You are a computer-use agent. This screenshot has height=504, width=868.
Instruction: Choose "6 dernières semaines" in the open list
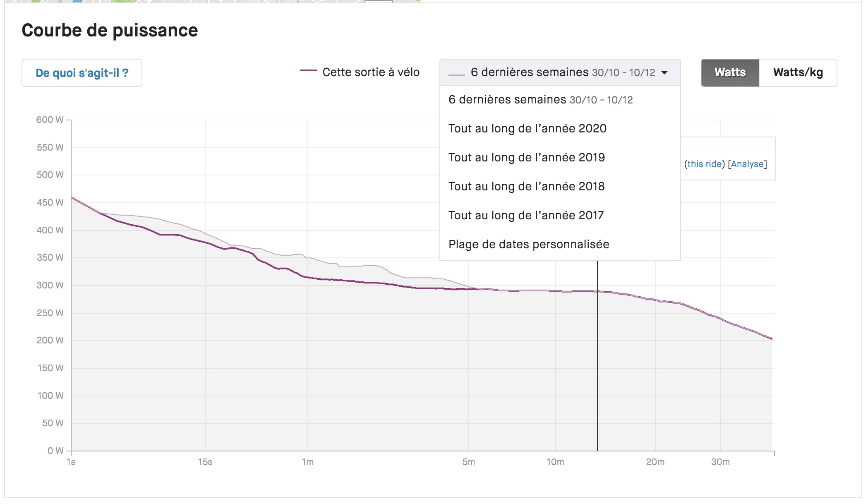pos(540,100)
